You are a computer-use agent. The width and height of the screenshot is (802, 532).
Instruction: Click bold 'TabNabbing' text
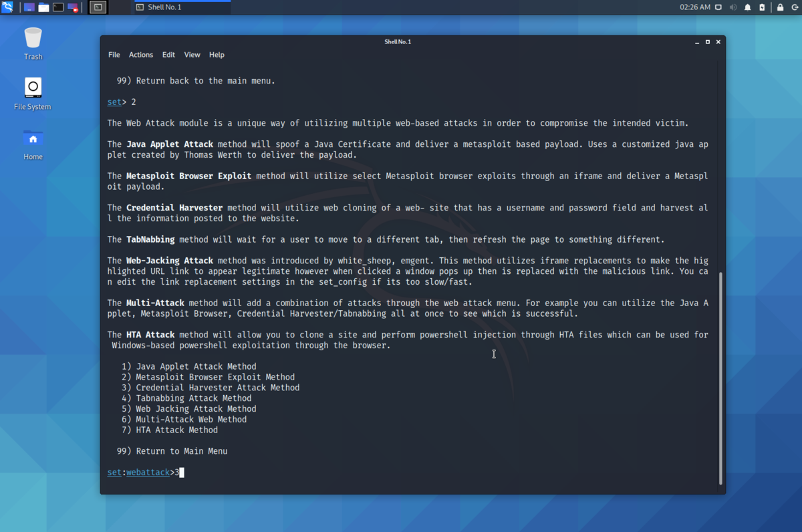[150, 239]
